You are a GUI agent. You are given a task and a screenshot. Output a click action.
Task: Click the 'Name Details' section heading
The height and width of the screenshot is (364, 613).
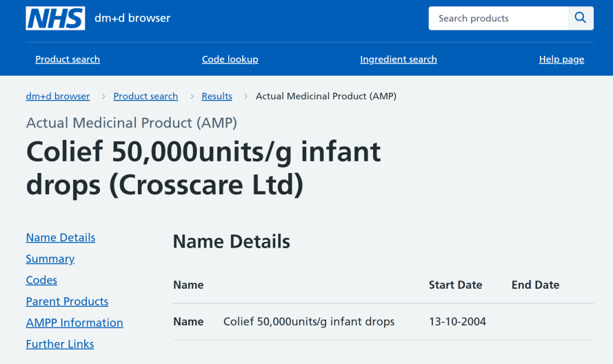[x=232, y=241]
